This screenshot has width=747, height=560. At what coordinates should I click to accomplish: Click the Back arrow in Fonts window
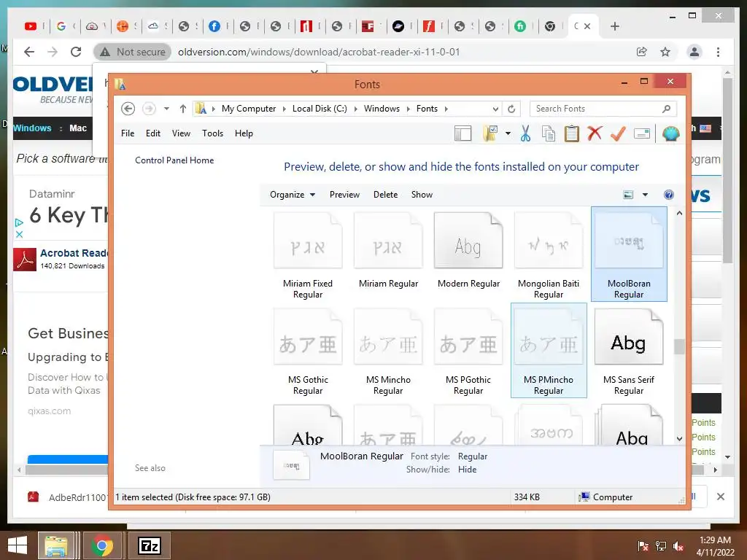pyautogui.click(x=128, y=109)
